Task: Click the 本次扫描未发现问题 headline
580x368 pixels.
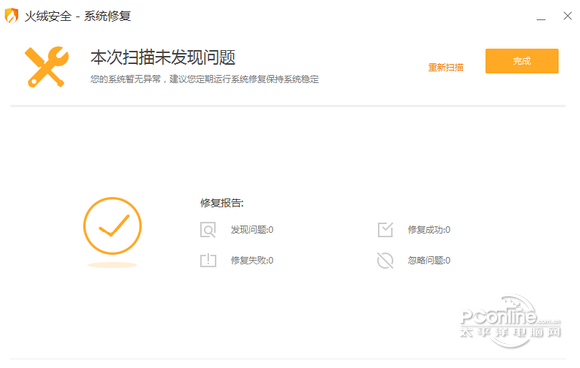Action: 163,58
